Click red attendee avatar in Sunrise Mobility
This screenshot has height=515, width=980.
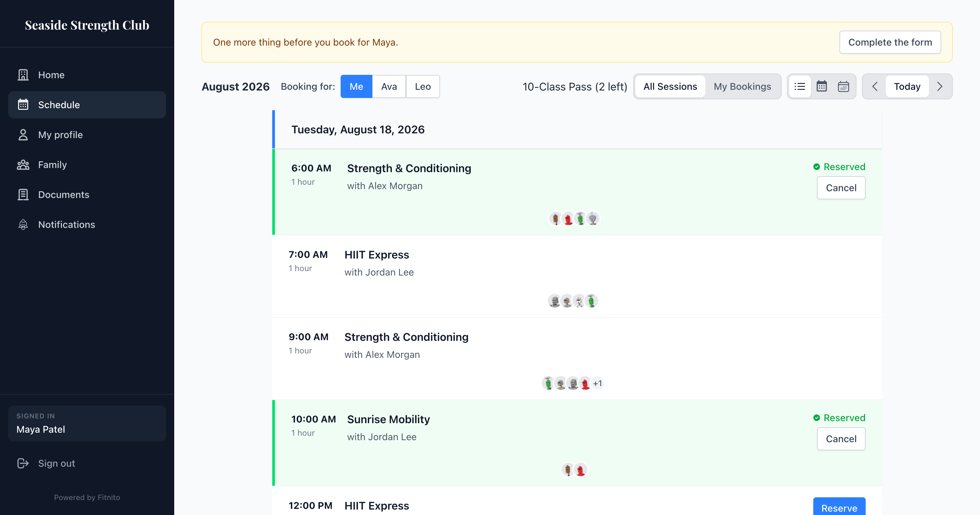tap(581, 470)
